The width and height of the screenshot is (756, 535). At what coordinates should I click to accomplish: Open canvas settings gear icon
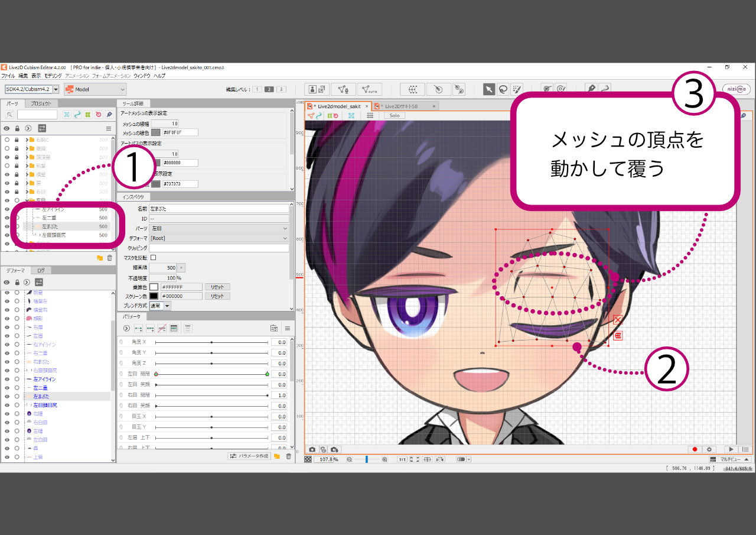tap(709, 449)
